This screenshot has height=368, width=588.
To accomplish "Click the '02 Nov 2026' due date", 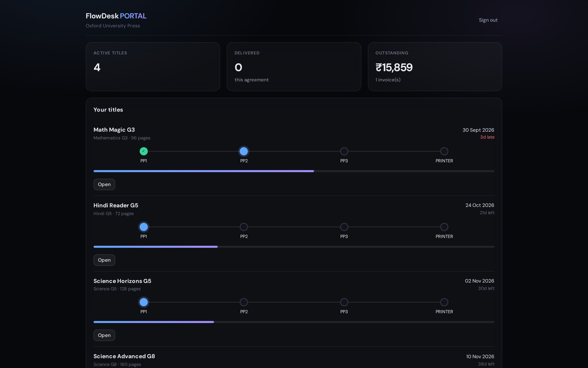I will coord(480,281).
